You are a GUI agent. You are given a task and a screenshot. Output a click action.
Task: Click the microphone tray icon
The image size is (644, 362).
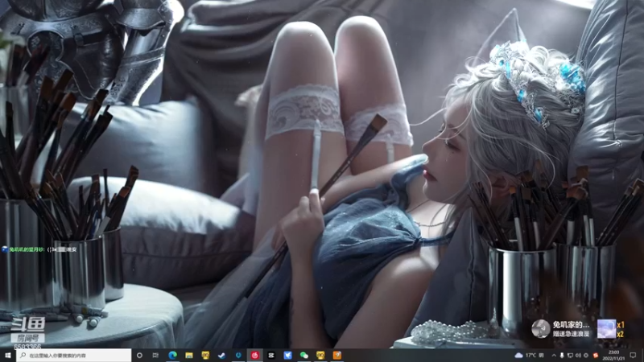pos(562,356)
